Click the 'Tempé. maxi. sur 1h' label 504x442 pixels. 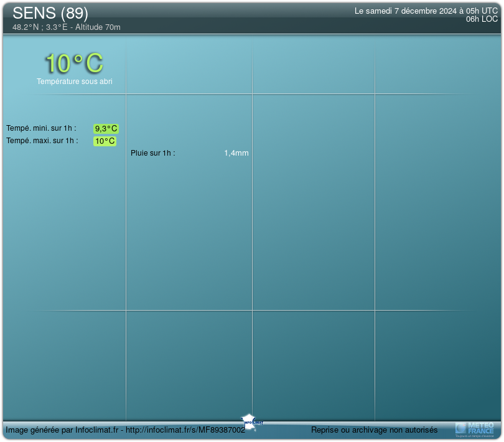pyautogui.click(x=42, y=141)
